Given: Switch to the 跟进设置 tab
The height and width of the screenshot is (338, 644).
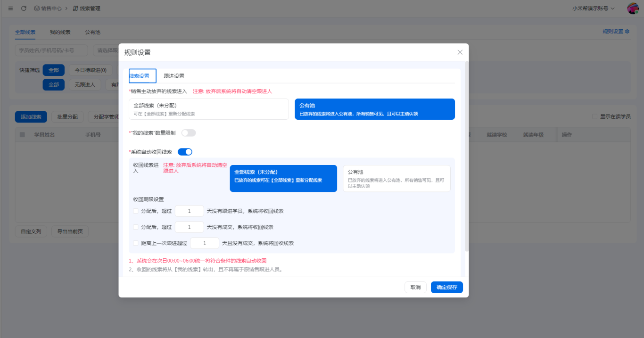Looking at the screenshot, I should [x=174, y=76].
